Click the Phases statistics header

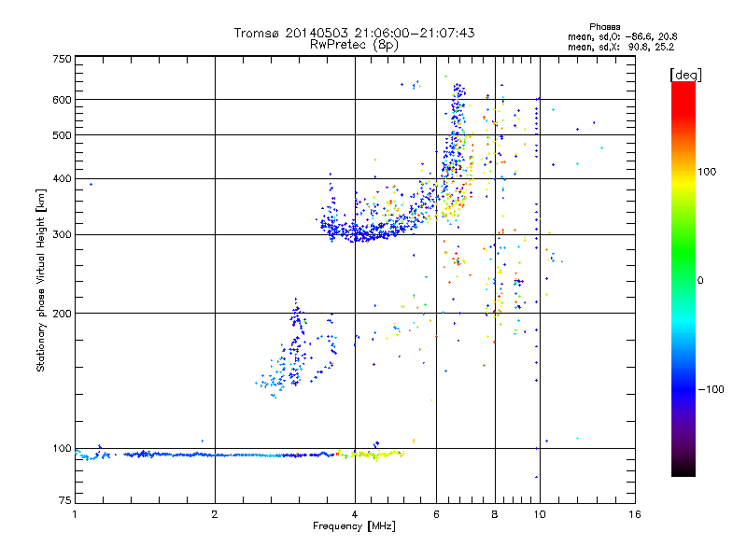(x=604, y=27)
